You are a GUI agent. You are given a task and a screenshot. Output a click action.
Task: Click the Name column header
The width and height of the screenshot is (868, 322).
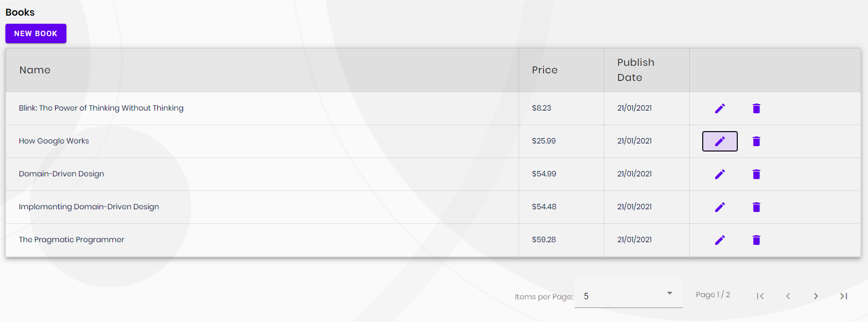click(x=35, y=70)
